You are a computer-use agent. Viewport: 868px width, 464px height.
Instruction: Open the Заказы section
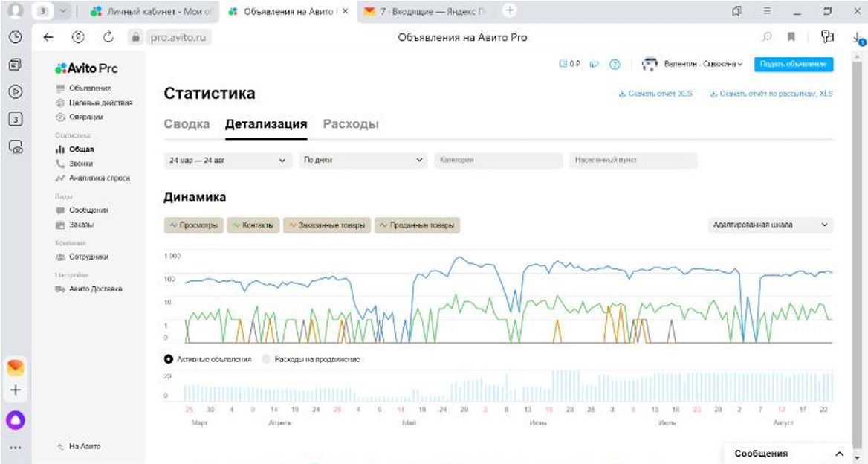[x=79, y=225]
